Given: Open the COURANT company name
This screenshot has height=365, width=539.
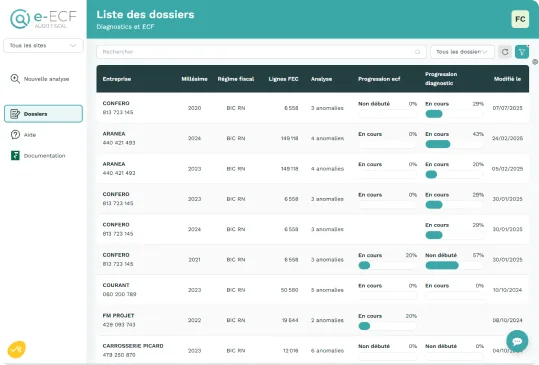Looking at the screenshot, I should 116,285.
